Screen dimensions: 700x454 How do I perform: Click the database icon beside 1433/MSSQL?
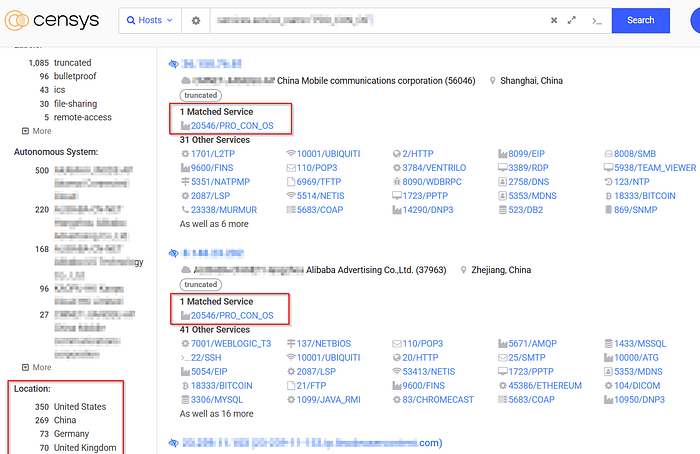click(608, 344)
